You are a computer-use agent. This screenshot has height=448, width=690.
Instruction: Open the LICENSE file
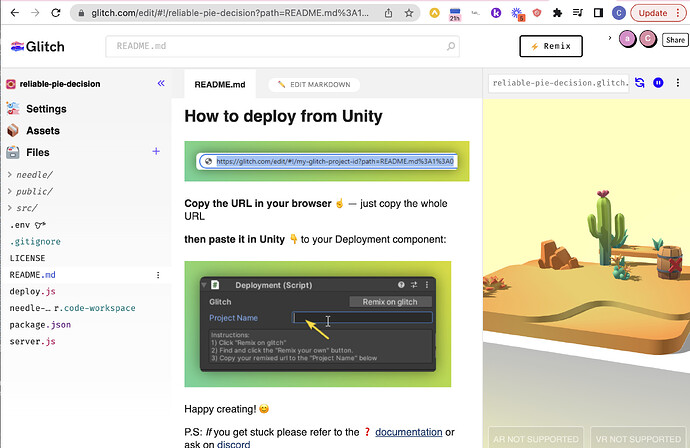(x=27, y=258)
